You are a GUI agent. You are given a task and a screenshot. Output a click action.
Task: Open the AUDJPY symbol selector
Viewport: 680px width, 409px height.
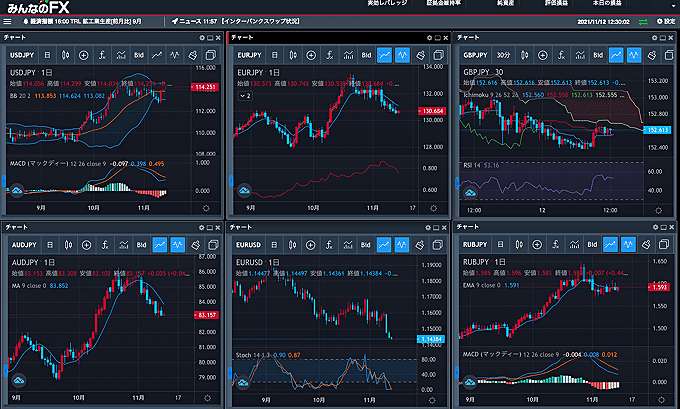24,245
